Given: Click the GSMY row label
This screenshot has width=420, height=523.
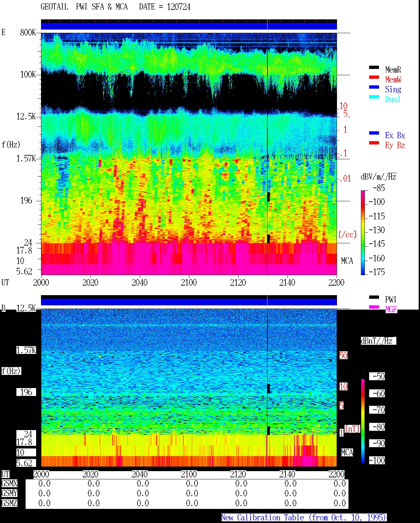Looking at the screenshot, I should pos(9,493).
